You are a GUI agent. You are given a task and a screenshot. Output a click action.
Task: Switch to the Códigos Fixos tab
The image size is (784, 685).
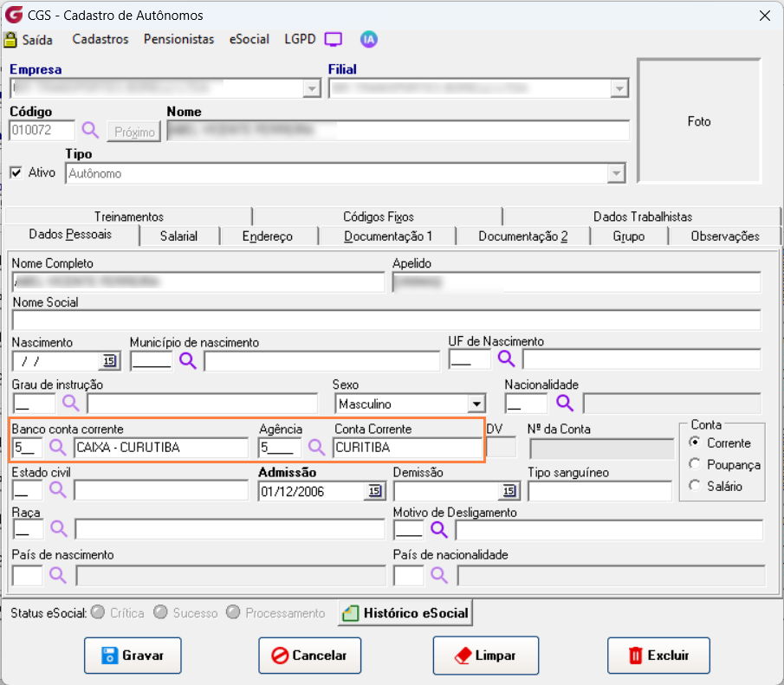[379, 216]
